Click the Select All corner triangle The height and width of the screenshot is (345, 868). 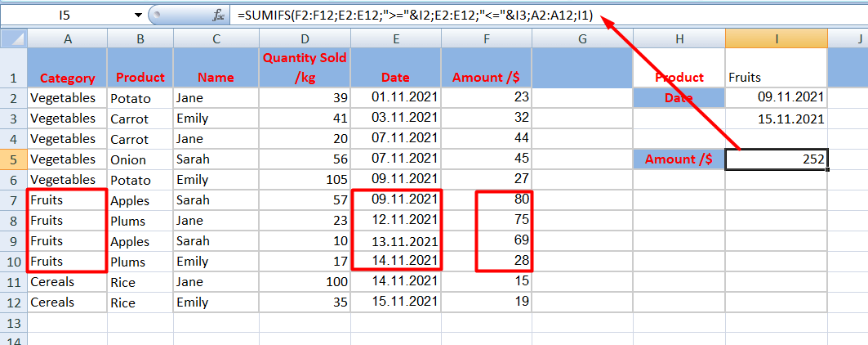click(x=12, y=38)
